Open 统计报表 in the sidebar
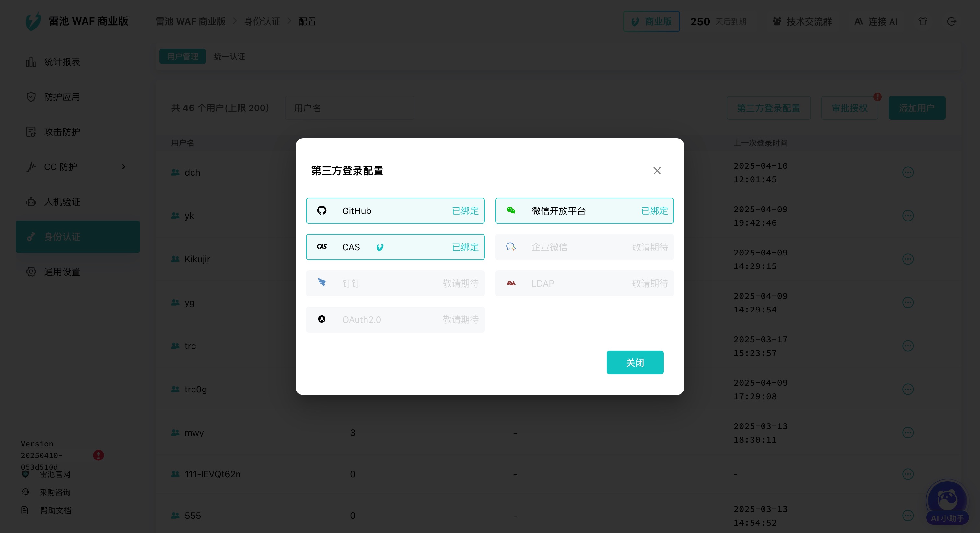Image resolution: width=980 pixels, height=533 pixels. (77, 62)
